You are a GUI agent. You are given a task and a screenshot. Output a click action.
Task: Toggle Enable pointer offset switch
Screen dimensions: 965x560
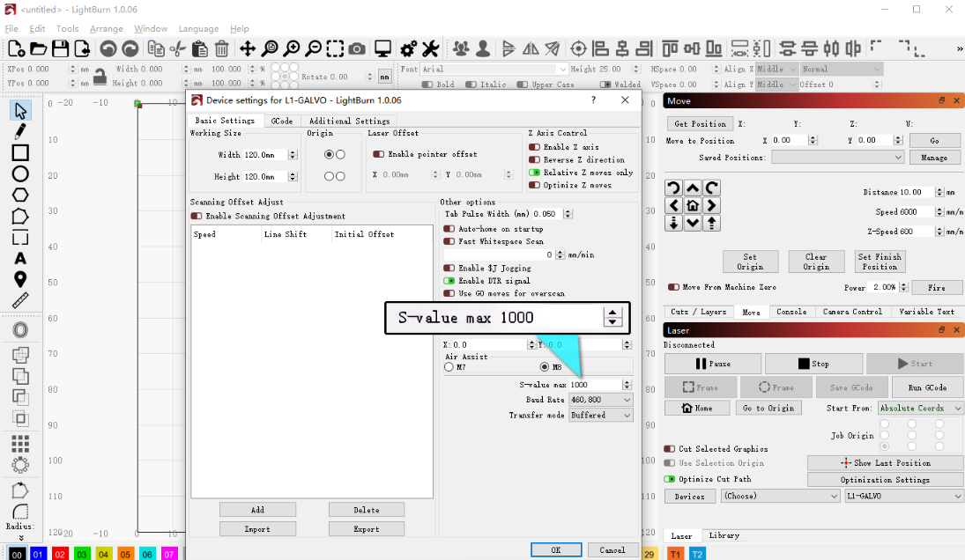point(378,154)
